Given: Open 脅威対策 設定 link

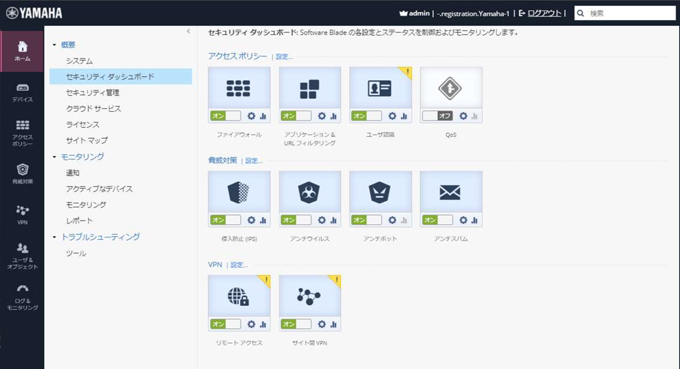Looking at the screenshot, I should (x=254, y=161).
